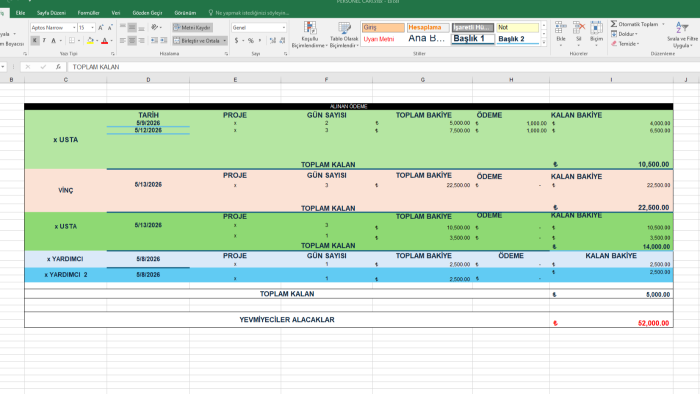
Task: Align text left
Action: coord(123,41)
